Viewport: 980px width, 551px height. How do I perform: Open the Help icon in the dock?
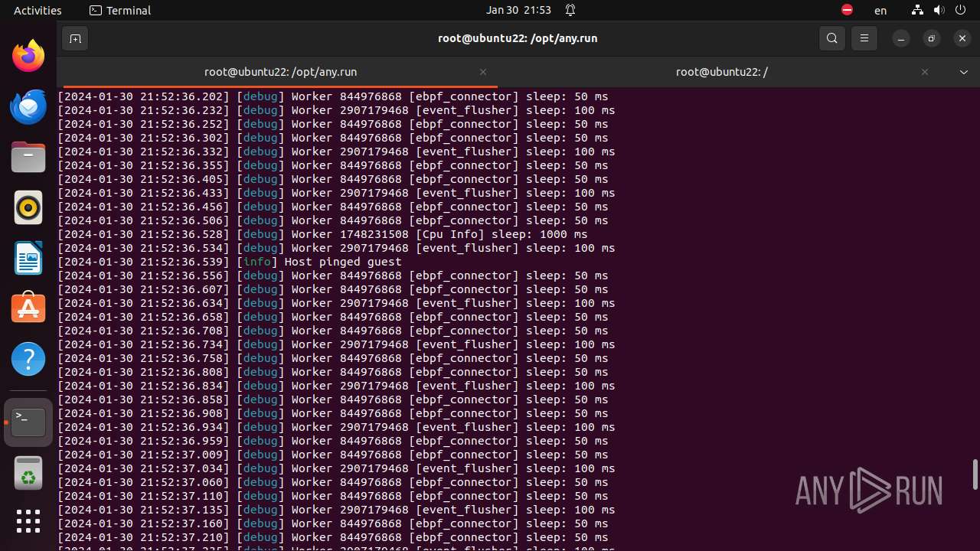point(28,359)
